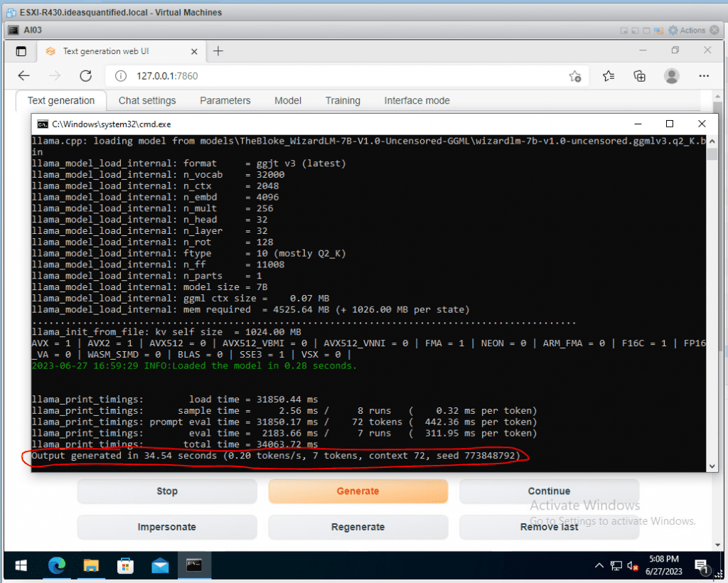Click the cmd.exe scrollbar down arrow
Image resolution: width=728 pixels, height=583 pixels.
point(712,466)
